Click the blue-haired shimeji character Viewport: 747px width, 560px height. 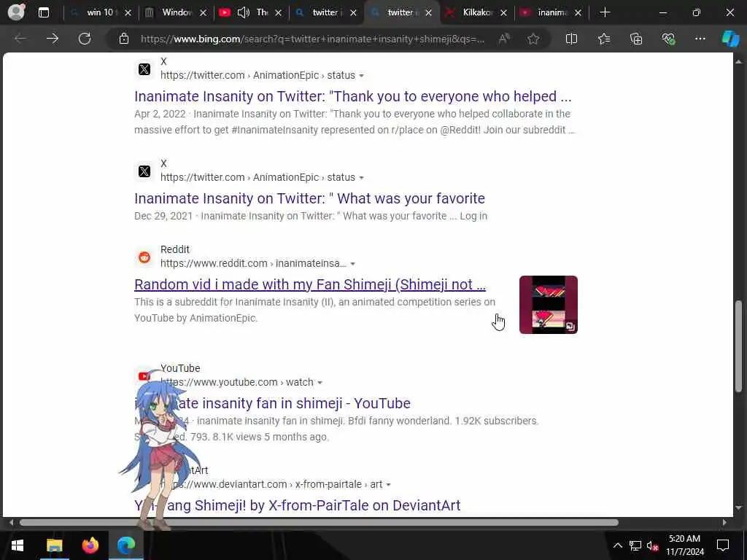pyautogui.click(x=160, y=450)
